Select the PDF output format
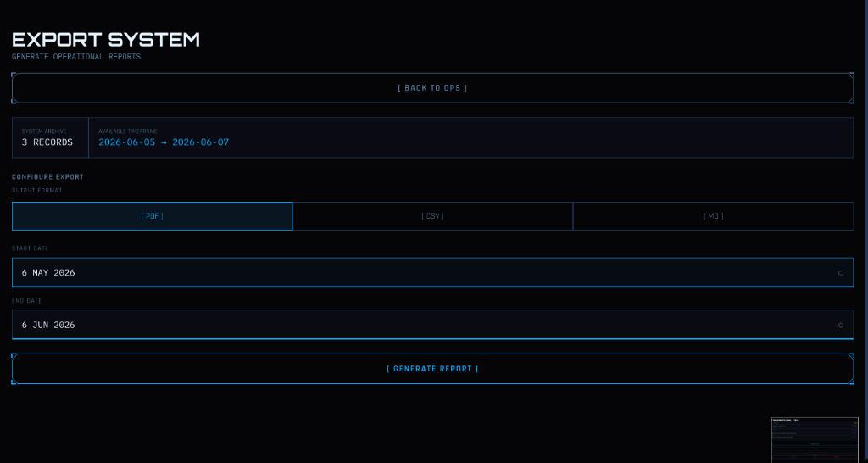Screen dimensions: 868x463 (153, 216)
